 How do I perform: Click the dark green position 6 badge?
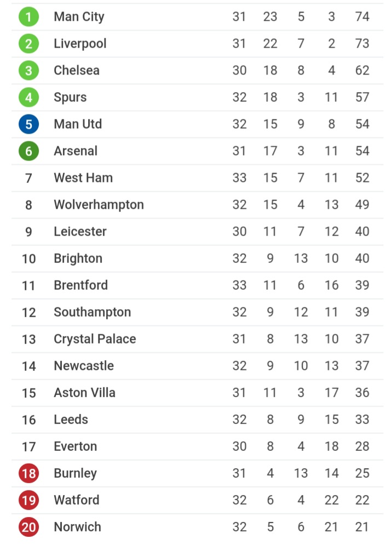pos(29,151)
